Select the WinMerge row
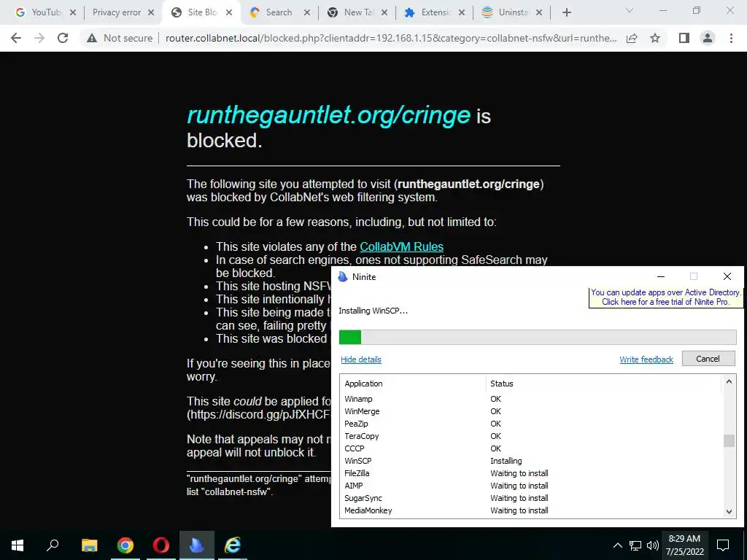Image resolution: width=747 pixels, height=560 pixels. coord(531,411)
